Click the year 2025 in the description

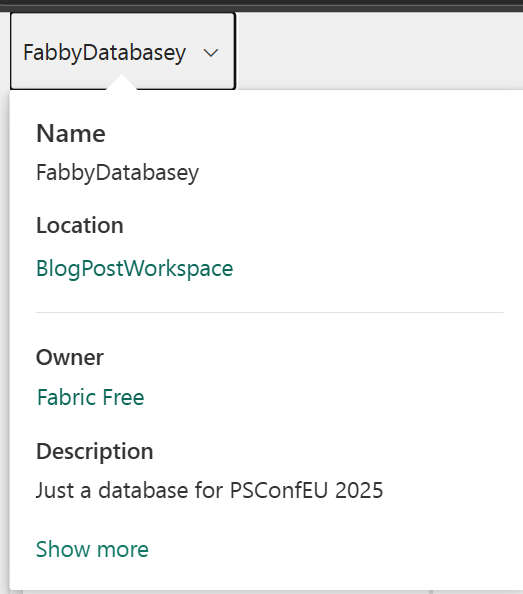pos(359,490)
